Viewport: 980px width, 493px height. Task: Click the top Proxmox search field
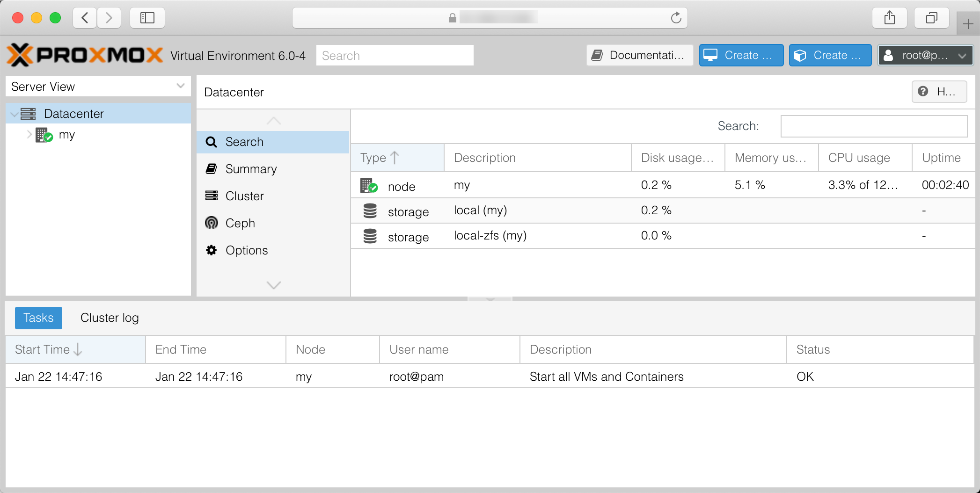coord(395,56)
